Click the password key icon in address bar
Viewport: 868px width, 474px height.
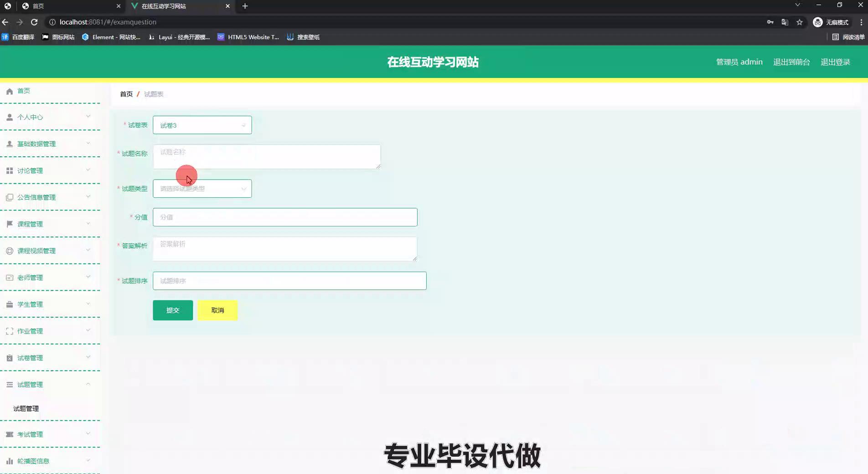point(770,22)
